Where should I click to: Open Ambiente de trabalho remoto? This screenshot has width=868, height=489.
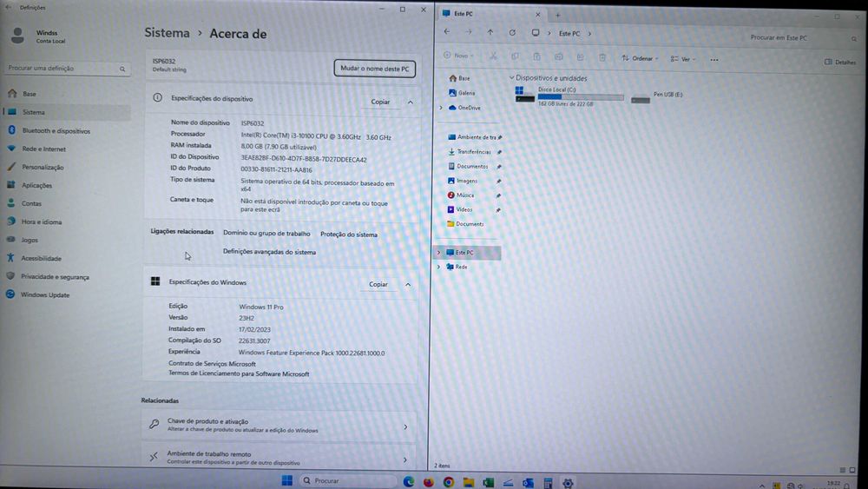(279, 458)
